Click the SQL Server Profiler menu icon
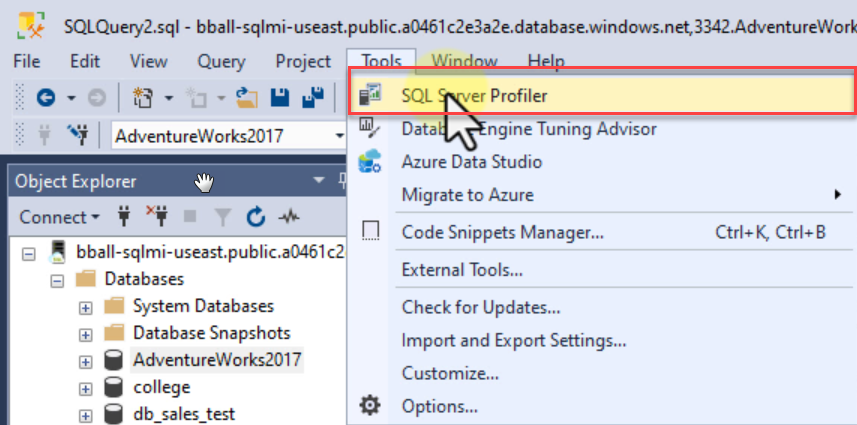 pos(369,95)
